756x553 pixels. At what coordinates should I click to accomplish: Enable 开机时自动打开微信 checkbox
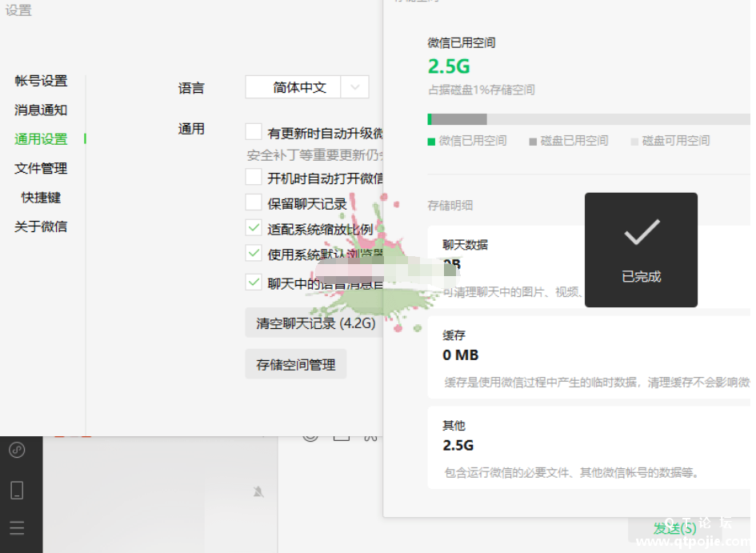[254, 176]
